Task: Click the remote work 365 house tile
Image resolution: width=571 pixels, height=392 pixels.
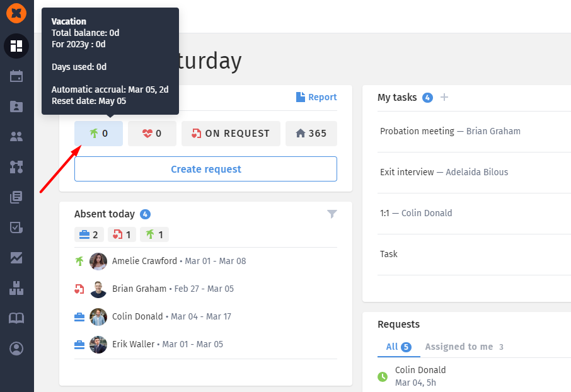Action: point(311,134)
